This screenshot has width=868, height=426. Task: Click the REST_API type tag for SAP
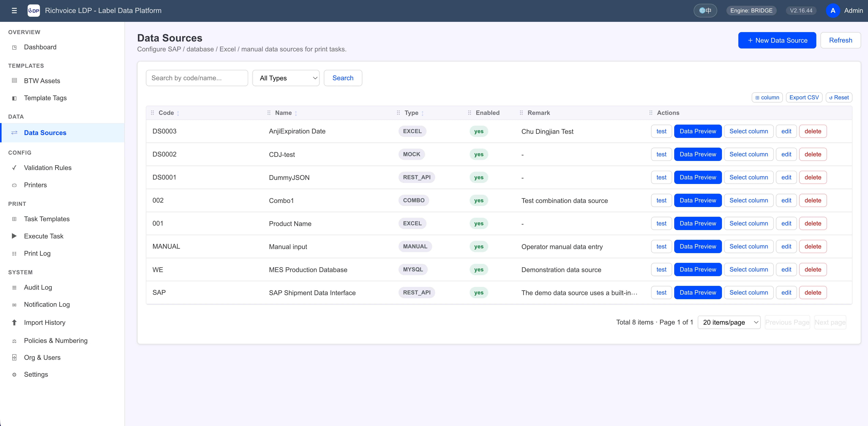click(x=416, y=293)
